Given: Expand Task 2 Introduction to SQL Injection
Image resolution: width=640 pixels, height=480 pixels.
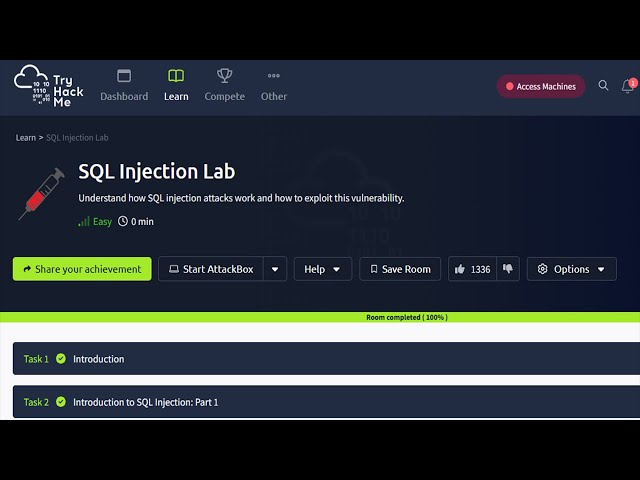Looking at the screenshot, I should point(327,402).
